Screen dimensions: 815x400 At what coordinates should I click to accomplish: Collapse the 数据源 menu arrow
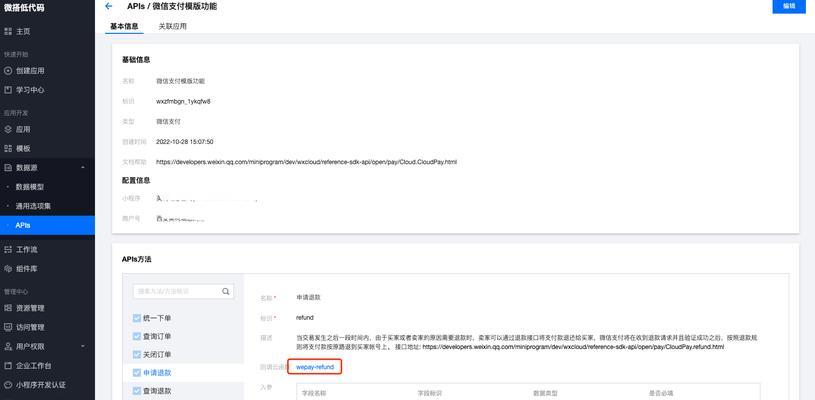[x=83, y=168]
